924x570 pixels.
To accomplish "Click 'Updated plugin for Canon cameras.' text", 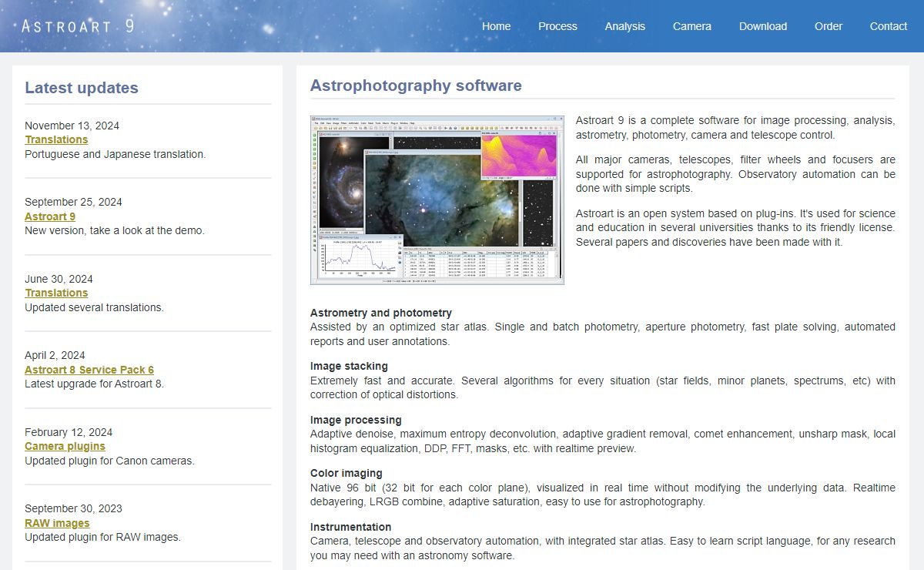I will (x=109, y=461).
